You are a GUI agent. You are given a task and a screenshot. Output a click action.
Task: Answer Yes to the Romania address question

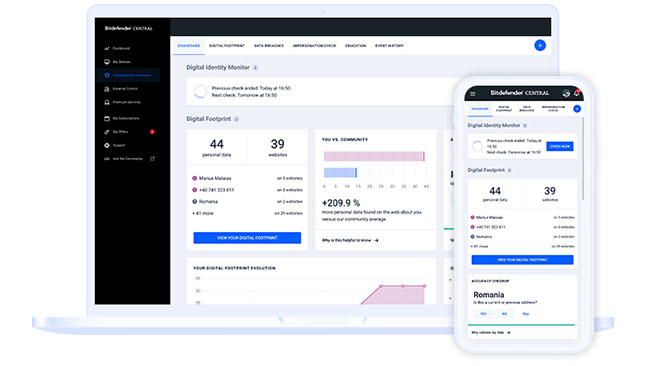tap(483, 314)
